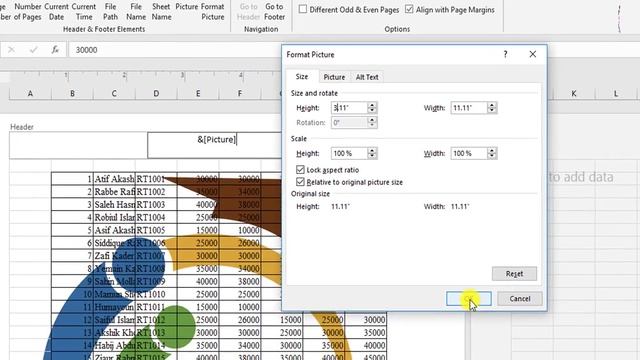The image size is (640, 360).
Task: Click cell containing RT1005
Action: point(156,230)
